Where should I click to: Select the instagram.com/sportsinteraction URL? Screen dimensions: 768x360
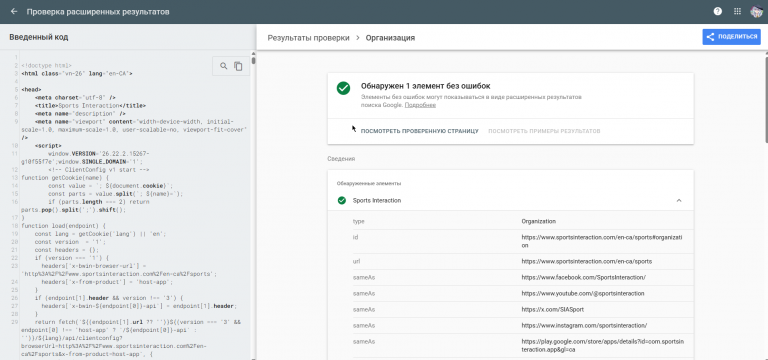(x=584, y=325)
